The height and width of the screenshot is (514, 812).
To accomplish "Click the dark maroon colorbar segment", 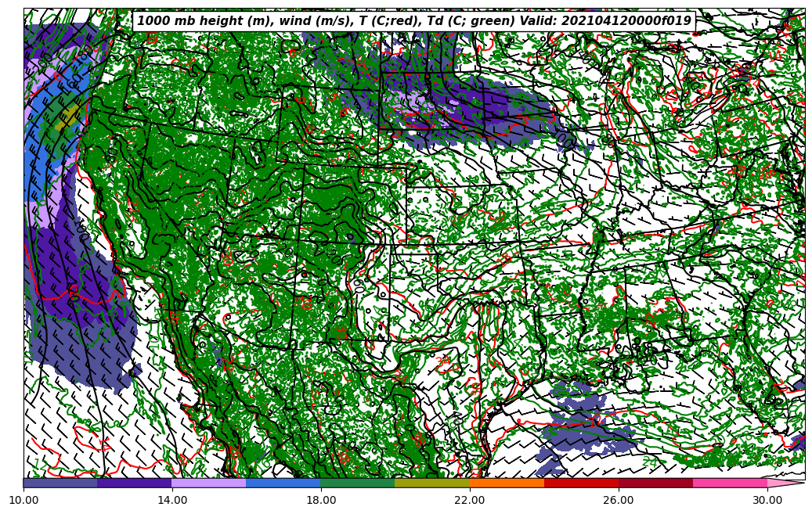I will tap(655, 483).
